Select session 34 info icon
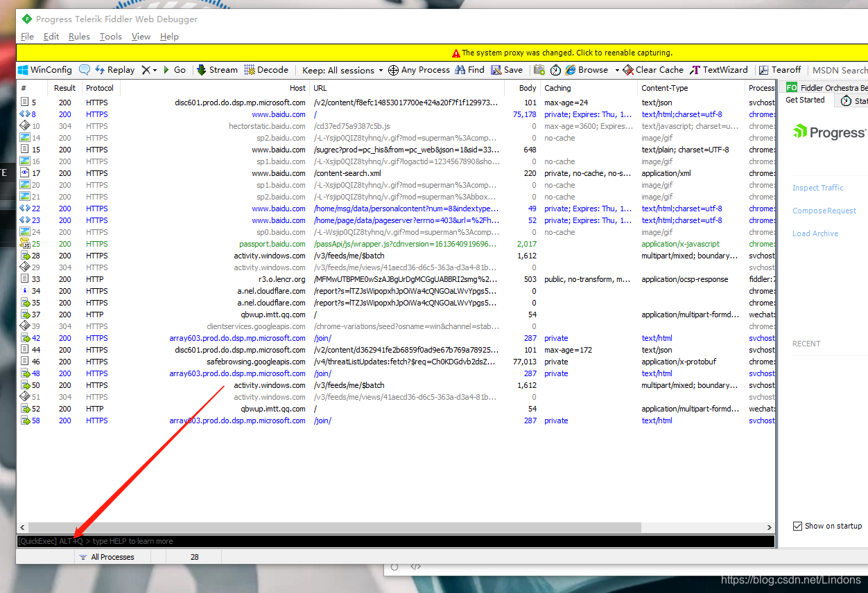 click(25, 291)
